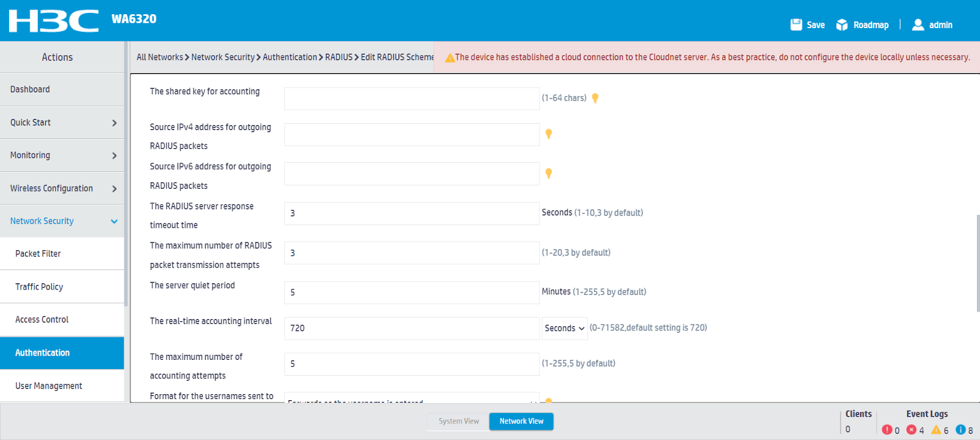Click the admin user icon
Screen dimensions: 980x440
(x=918, y=24)
